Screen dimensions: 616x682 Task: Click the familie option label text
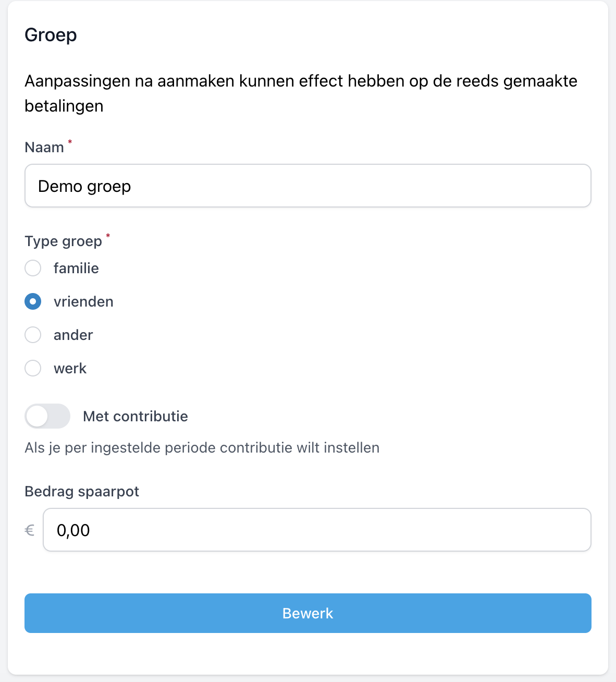point(76,269)
